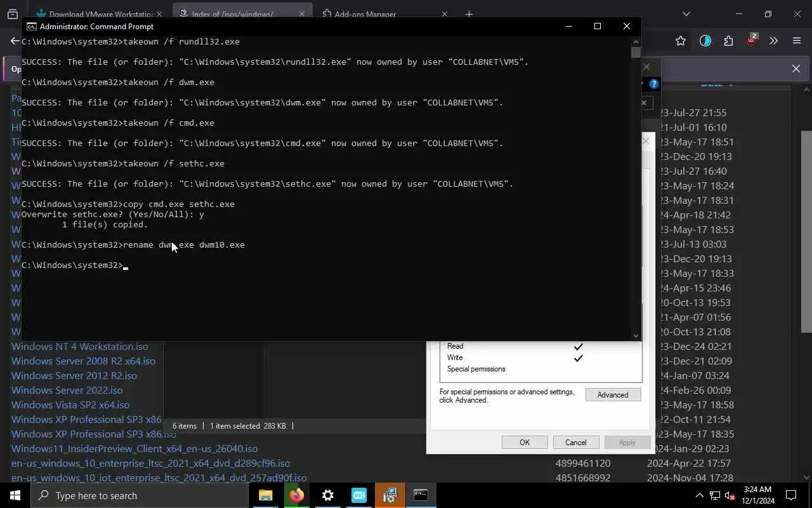
Task: Click the blue help question mark icon
Action: tap(654, 84)
